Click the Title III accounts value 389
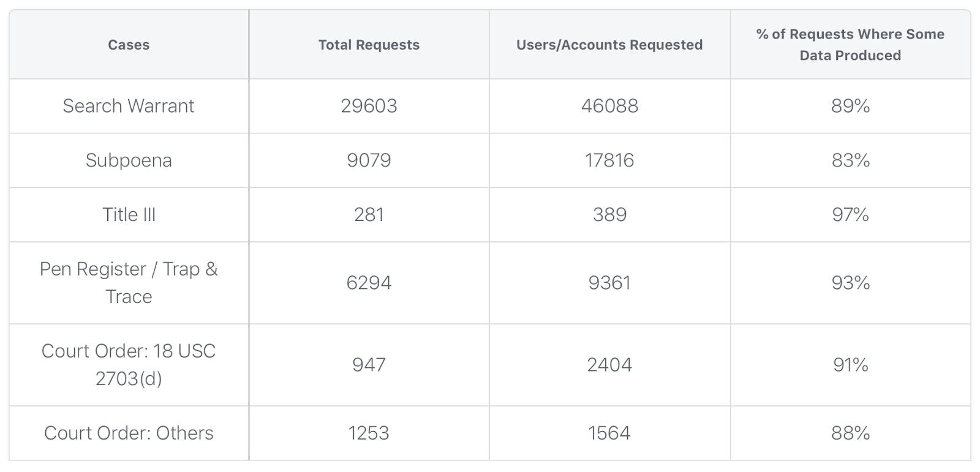 click(x=609, y=215)
